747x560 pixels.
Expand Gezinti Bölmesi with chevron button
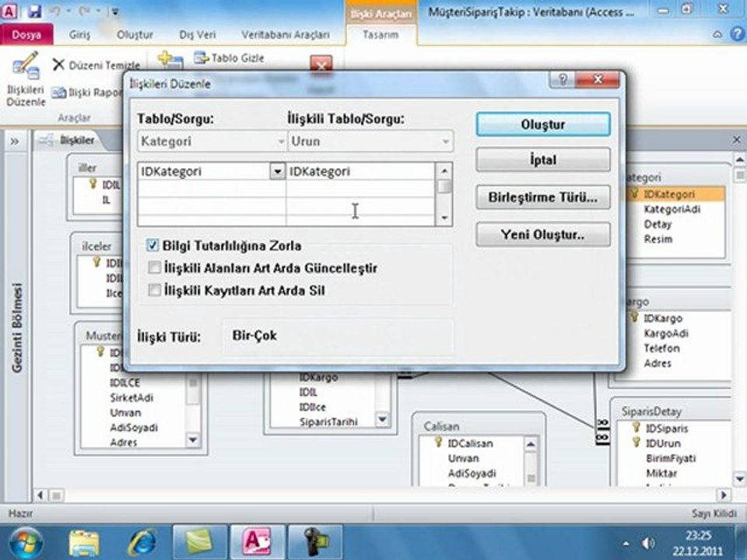coord(15,142)
